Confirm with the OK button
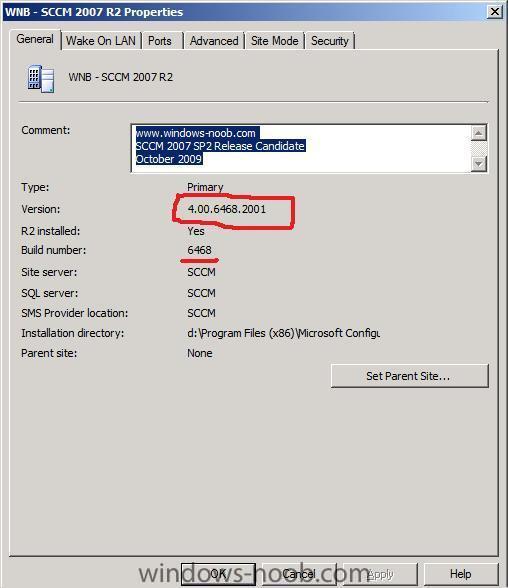 pyautogui.click(x=218, y=574)
